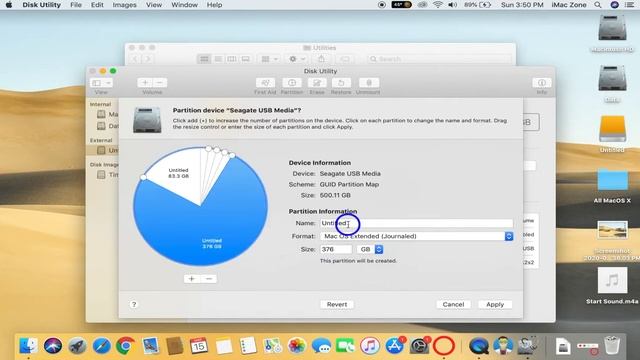Open Launchpad from the Dock
Viewport: 640px width, 360px height.
pos(77,346)
